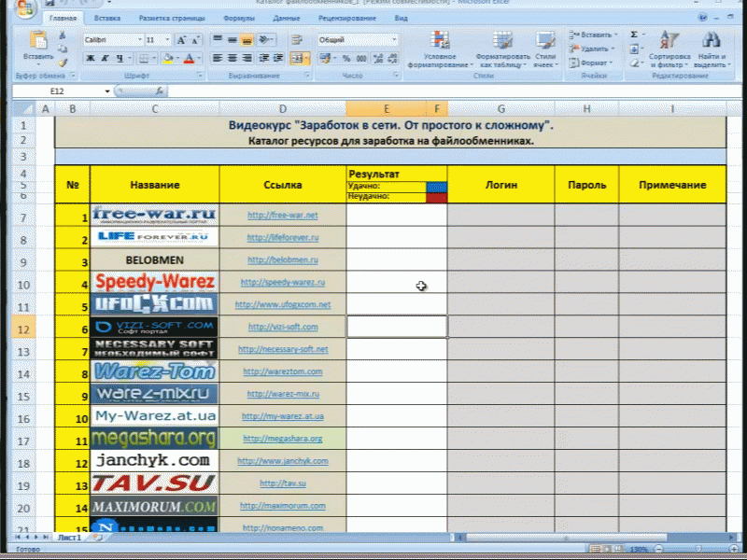Increase font size with the large A

[x=181, y=40]
